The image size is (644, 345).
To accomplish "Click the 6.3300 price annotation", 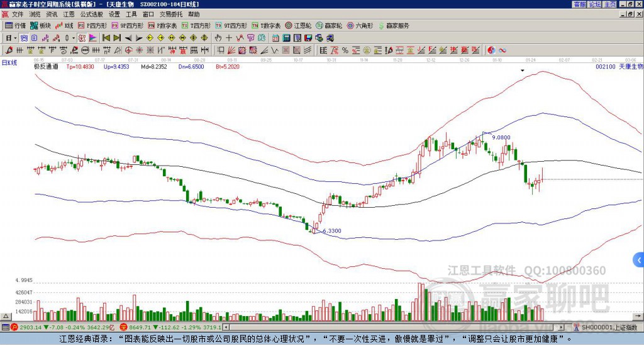I will point(332,230).
